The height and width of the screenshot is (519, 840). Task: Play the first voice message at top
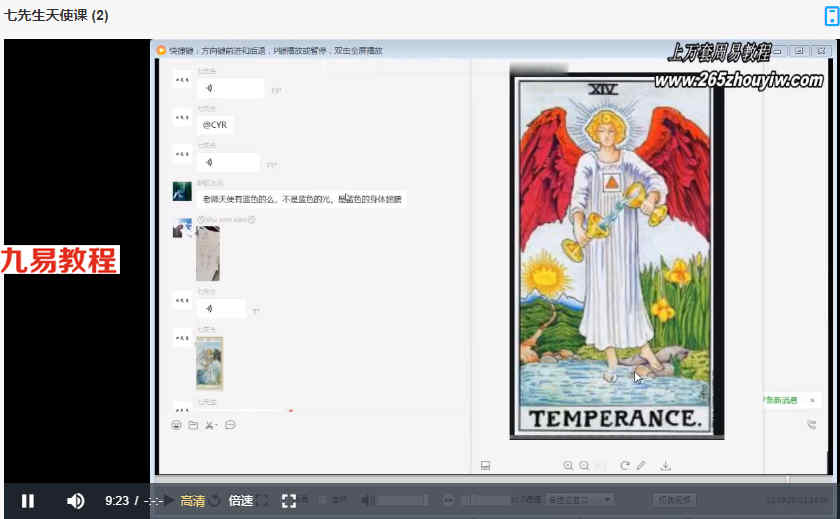pos(230,88)
